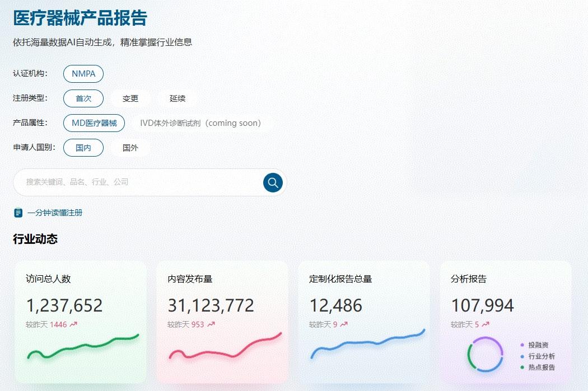The width and height of the screenshot is (588, 391).
Task: Click the 分析报告 donut chart
Action: (486, 354)
